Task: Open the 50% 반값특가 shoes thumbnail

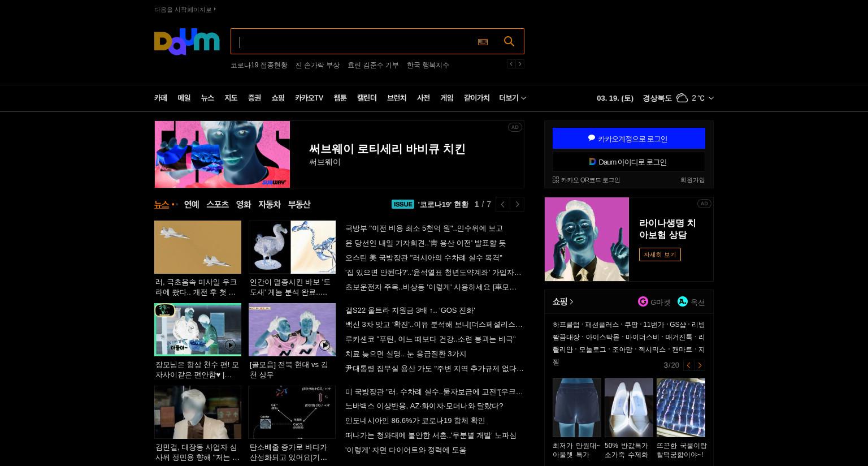Action: point(629,408)
